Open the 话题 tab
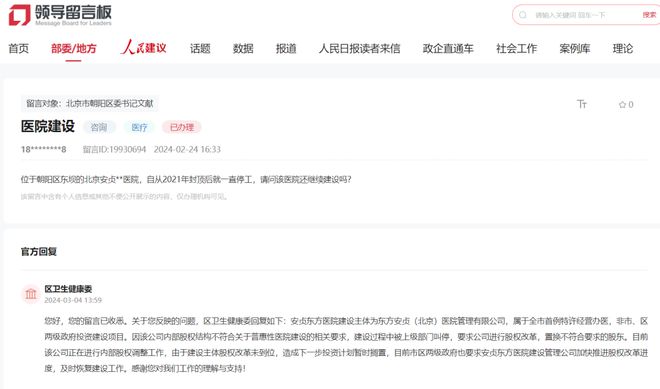660x389 pixels. (x=200, y=48)
